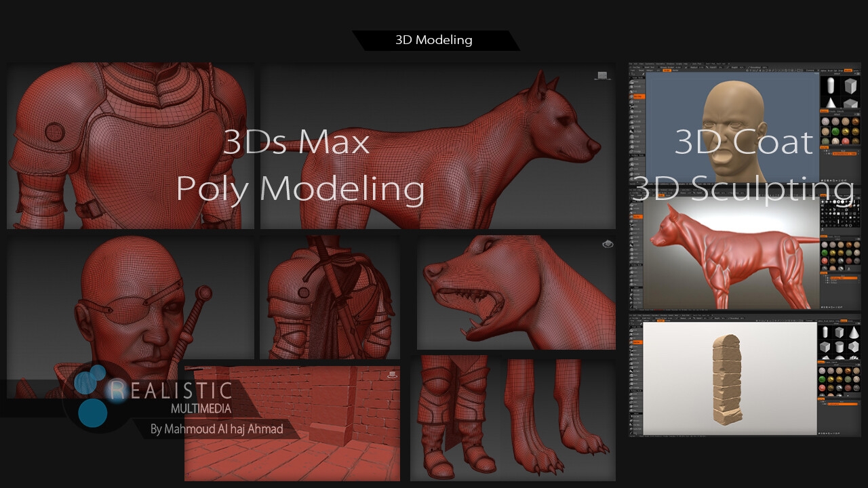Select the orange active tool in stone pillar toolbar
868x488 pixels.
[x=637, y=341]
